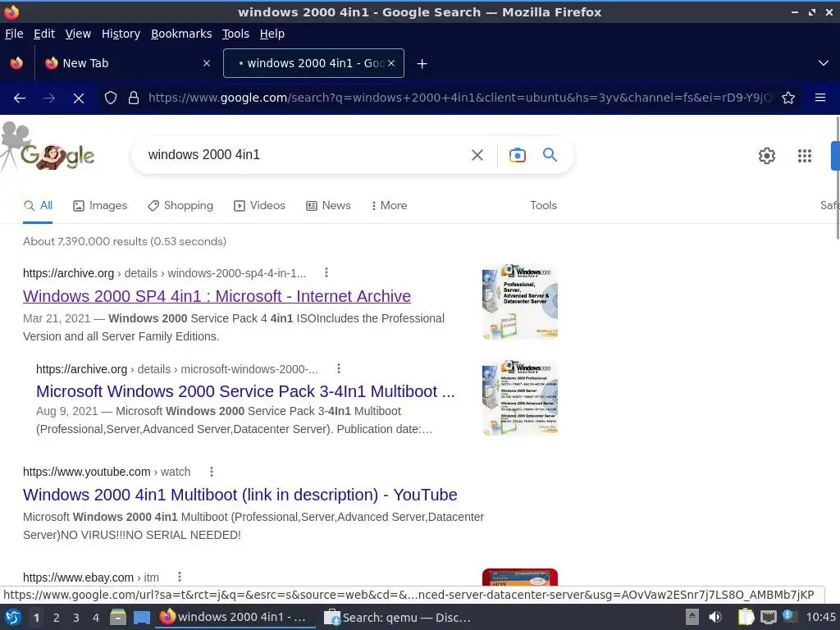Clear the Google search box
Viewport: 840px width, 630px height.
point(477,155)
